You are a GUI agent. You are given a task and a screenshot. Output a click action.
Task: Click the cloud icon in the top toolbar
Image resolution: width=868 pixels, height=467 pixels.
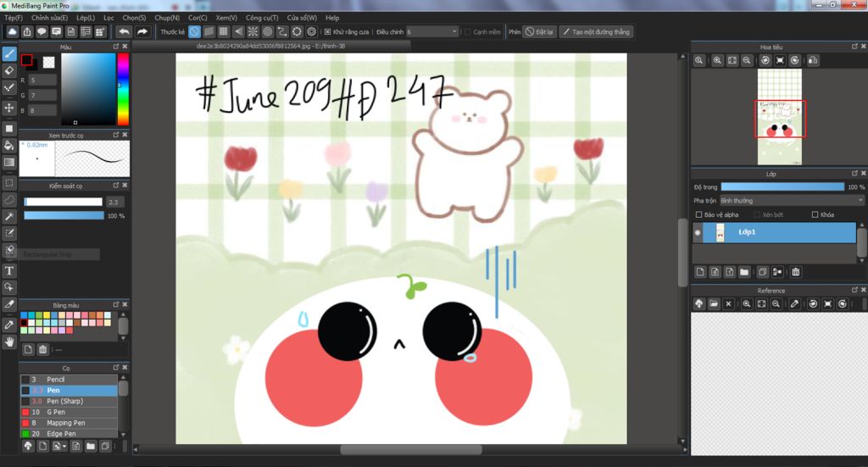(12, 31)
